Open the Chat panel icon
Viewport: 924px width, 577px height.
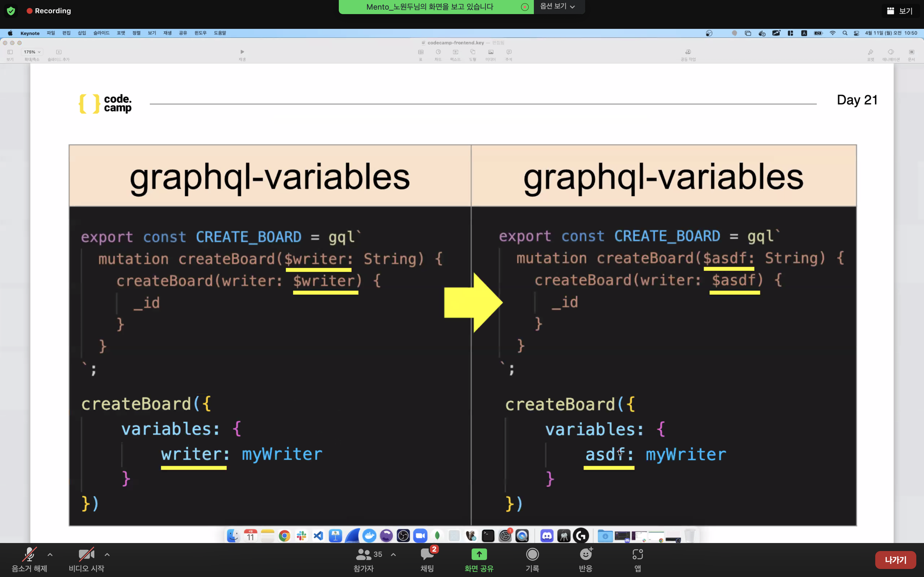coord(427,554)
